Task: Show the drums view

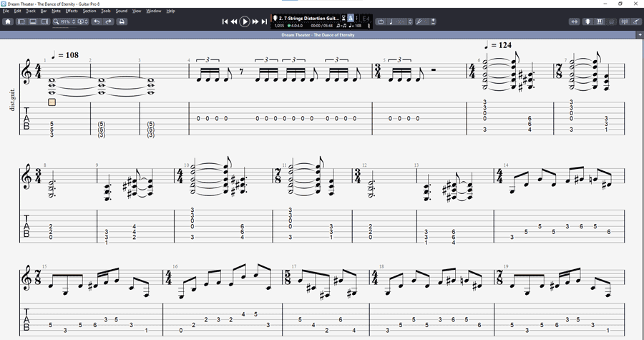Action: [612, 21]
